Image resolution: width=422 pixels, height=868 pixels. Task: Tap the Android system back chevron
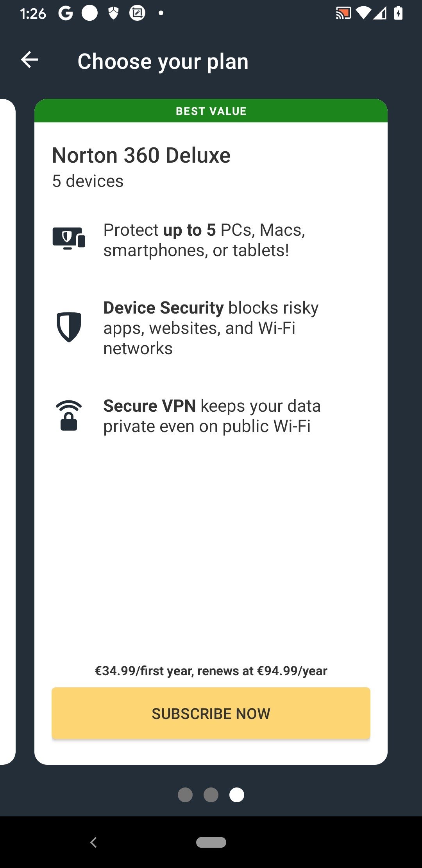click(x=93, y=842)
